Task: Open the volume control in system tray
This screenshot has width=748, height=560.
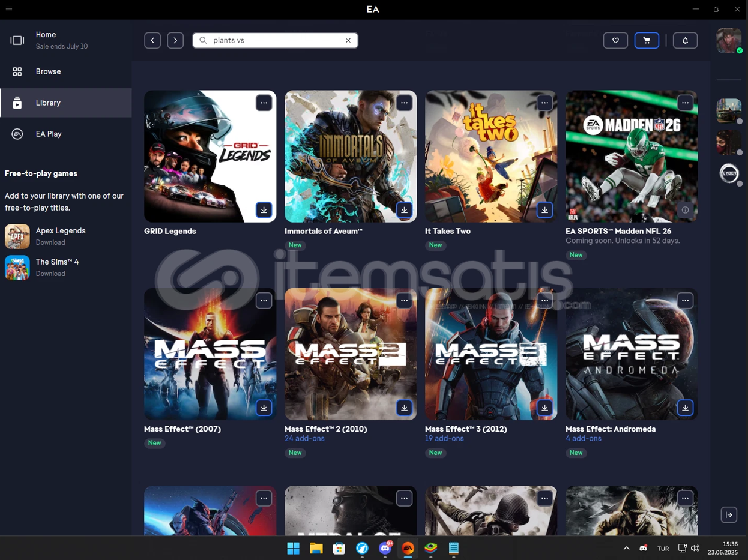Action: 695,548
